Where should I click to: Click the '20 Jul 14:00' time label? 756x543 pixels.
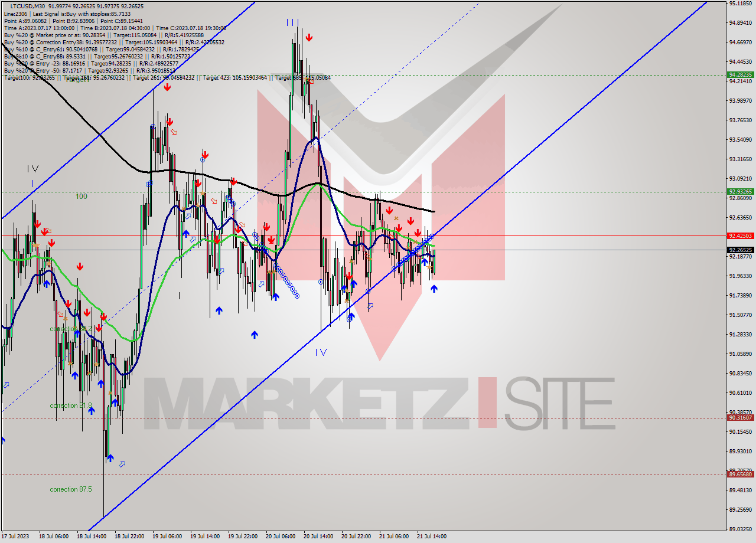pyautogui.click(x=318, y=537)
